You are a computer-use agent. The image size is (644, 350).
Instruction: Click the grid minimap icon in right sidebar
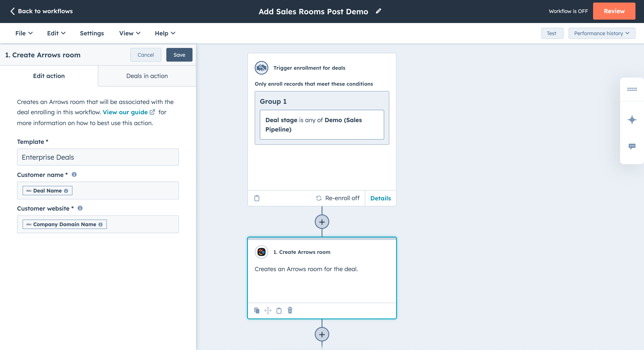click(x=632, y=89)
